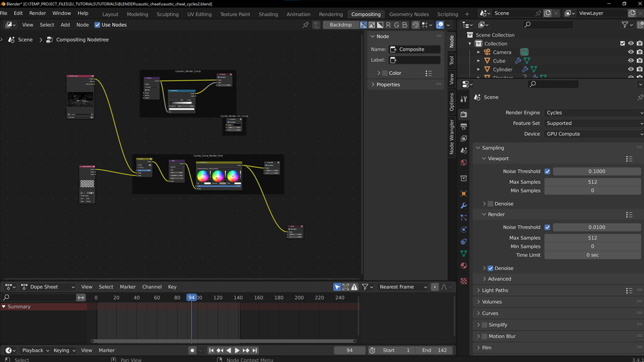This screenshot has width=644, height=362.
Task: Disable Viewport Noise Threshold checkbox
Action: (x=547, y=172)
